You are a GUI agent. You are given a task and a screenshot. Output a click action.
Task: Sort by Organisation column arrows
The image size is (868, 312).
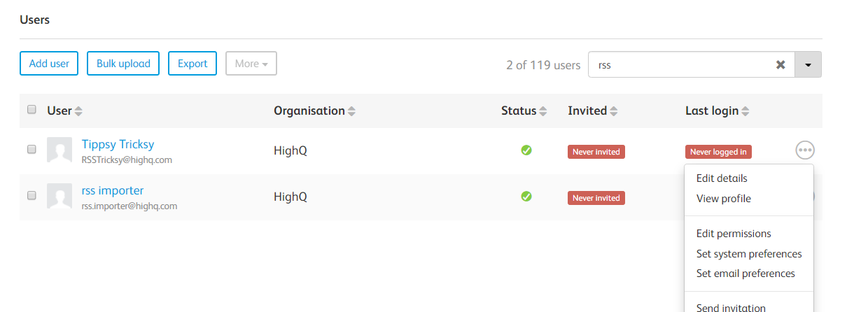351,111
